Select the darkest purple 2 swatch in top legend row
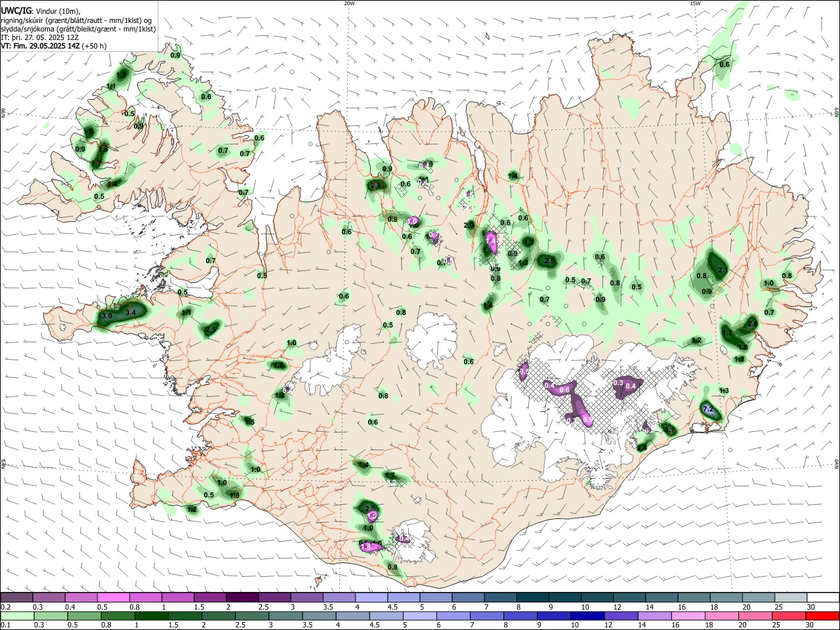 [x=242, y=598]
